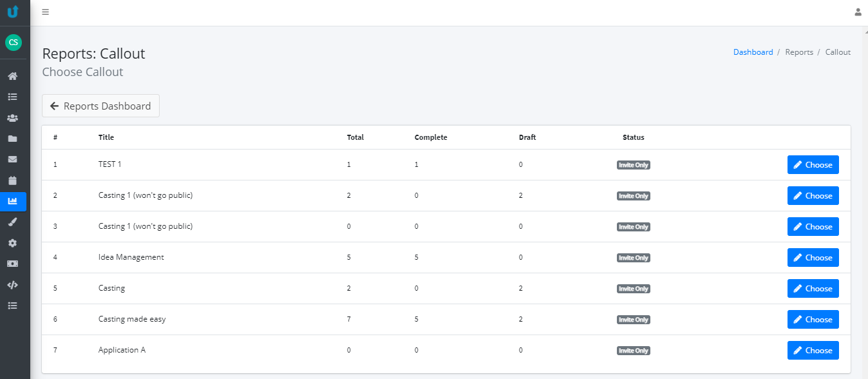
Task: Choose the Application A callout
Action: [x=813, y=351]
